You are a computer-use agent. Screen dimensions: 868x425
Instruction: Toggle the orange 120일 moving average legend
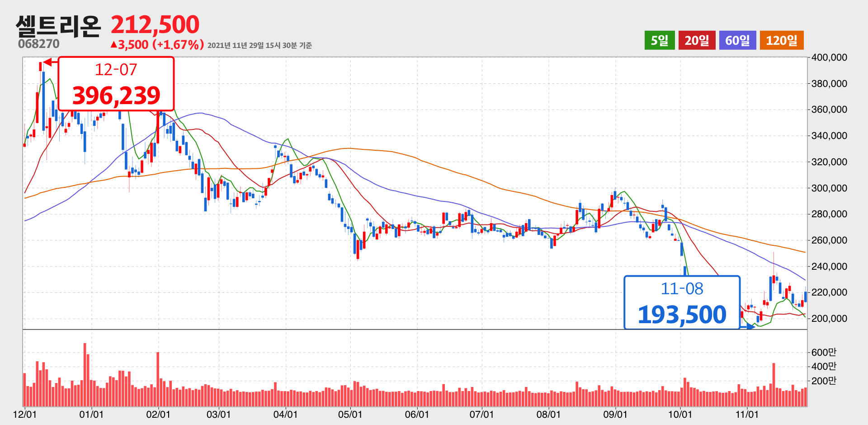pyautogui.click(x=782, y=40)
